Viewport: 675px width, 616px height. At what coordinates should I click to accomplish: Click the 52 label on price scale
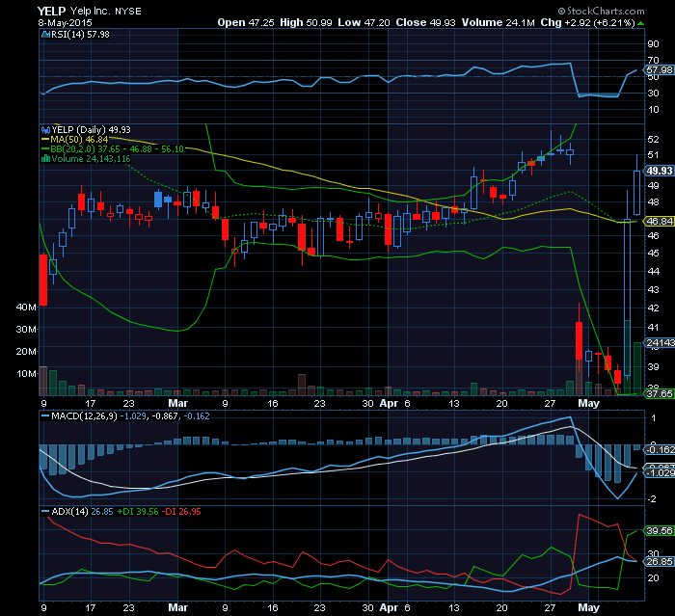pyautogui.click(x=653, y=139)
